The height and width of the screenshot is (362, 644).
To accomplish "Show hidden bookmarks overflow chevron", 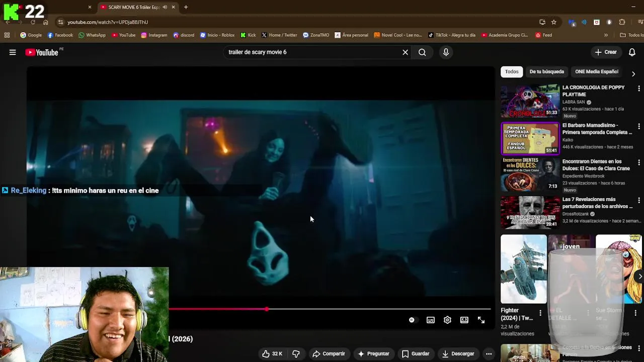I will 606,35.
